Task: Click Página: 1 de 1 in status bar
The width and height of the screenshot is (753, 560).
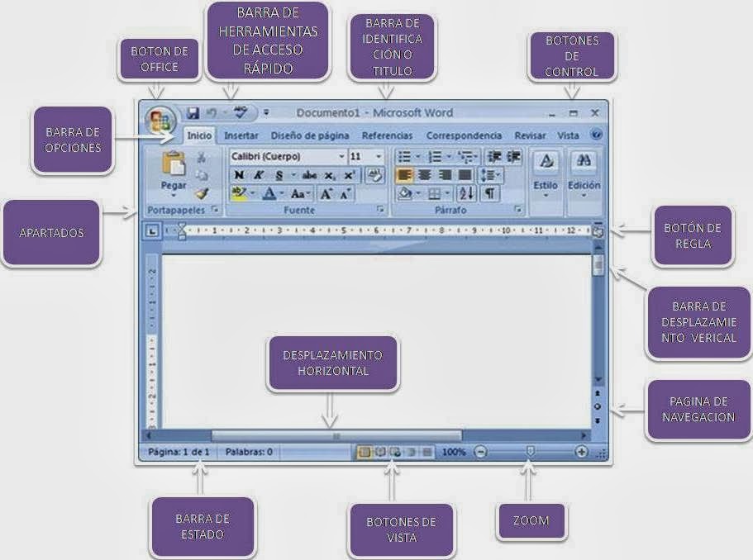Action: 178,453
